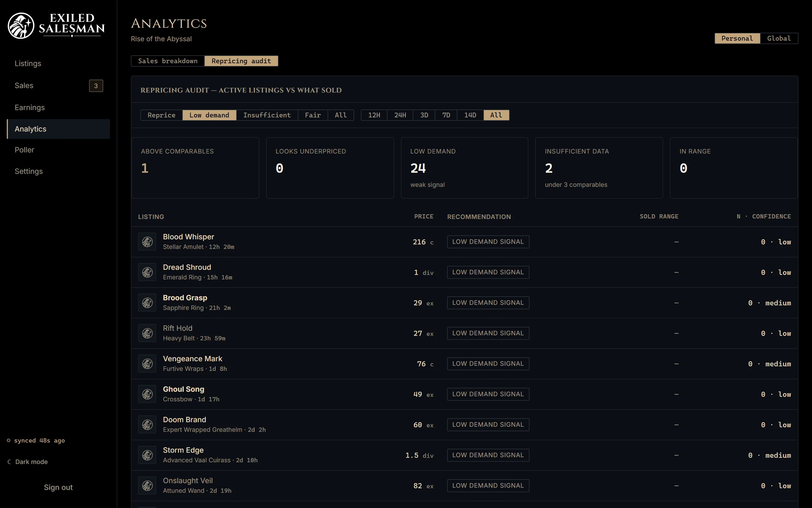
Task: Set time window to 24H
Action: coord(400,115)
